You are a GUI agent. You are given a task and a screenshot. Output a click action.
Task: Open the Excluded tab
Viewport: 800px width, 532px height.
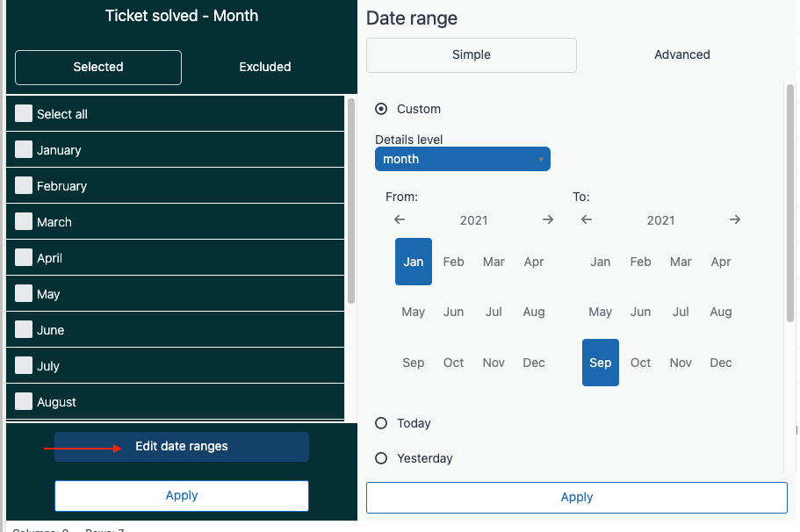pyautogui.click(x=264, y=67)
